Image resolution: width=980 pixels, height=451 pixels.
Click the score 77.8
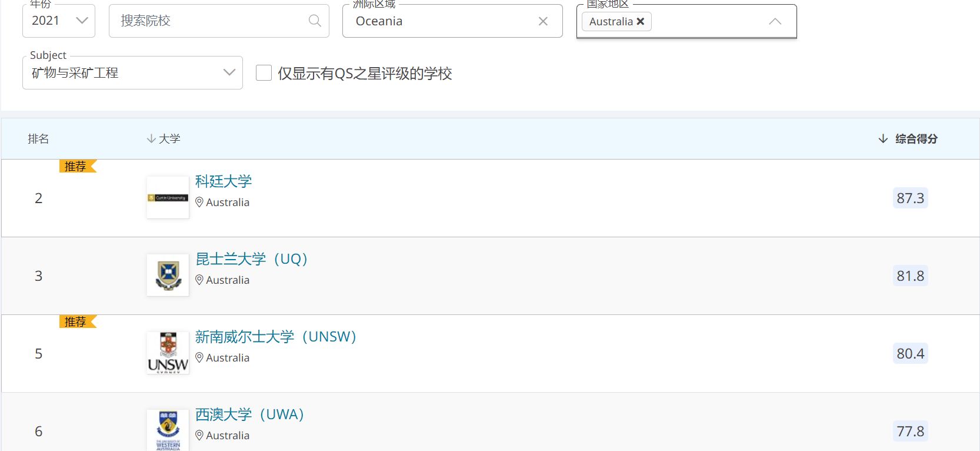point(910,431)
